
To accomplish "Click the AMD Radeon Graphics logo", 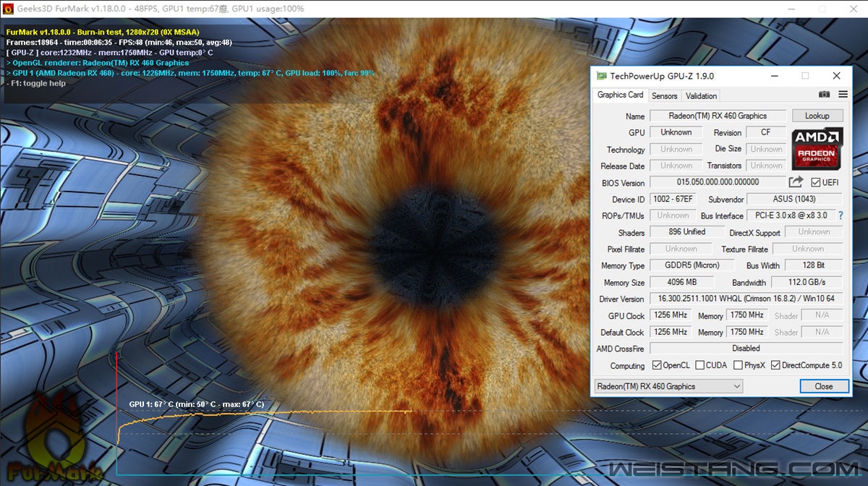I will point(817,149).
